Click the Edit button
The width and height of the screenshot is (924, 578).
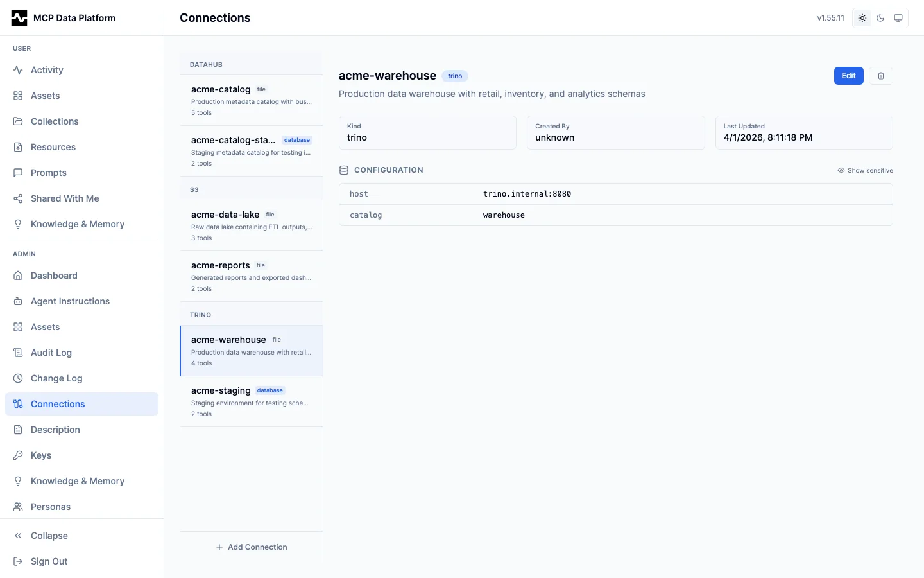click(x=848, y=76)
